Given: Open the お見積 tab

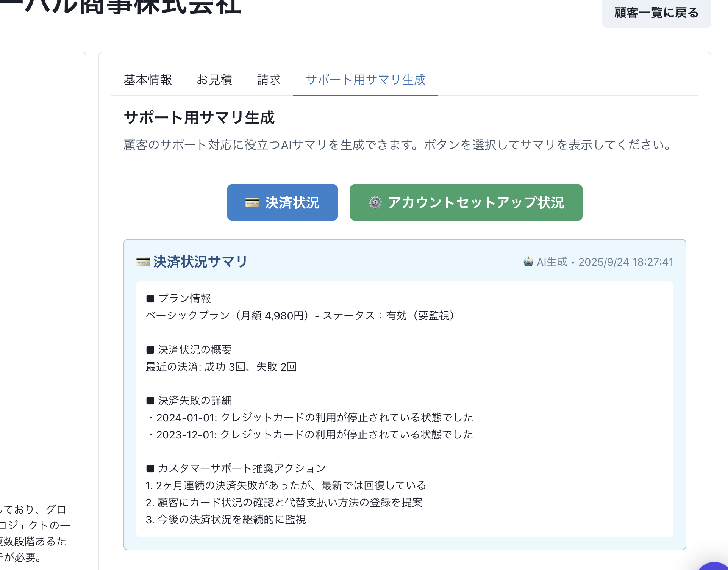Looking at the screenshot, I should [x=214, y=80].
